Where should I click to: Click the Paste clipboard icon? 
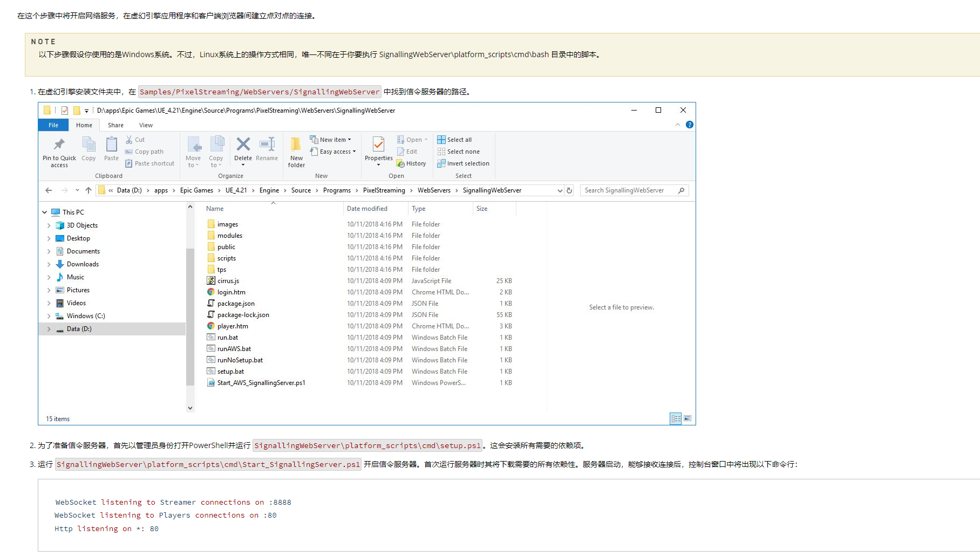pyautogui.click(x=111, y=145)
